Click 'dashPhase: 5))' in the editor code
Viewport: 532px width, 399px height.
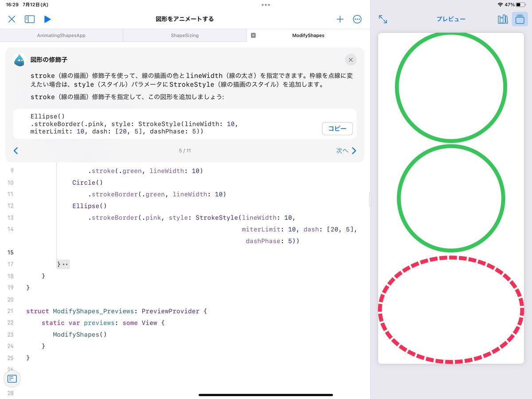pos(273,241)
